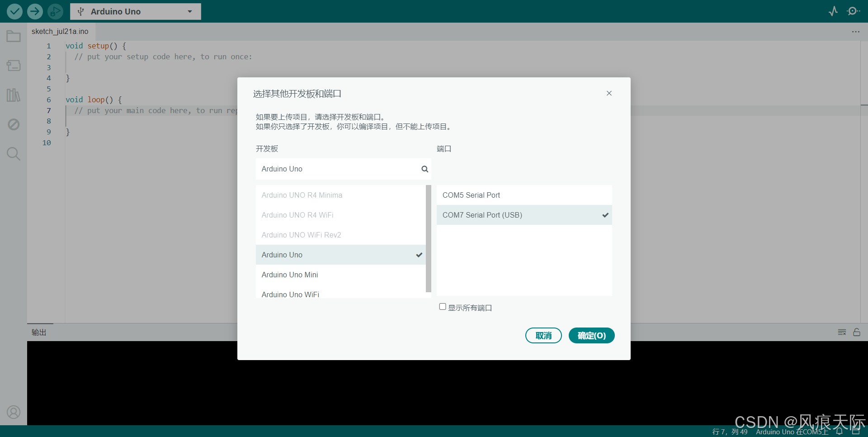This screenshot has width=868, height=437.
Task: Open the Serial Plotter
Action: click(833, 11)
